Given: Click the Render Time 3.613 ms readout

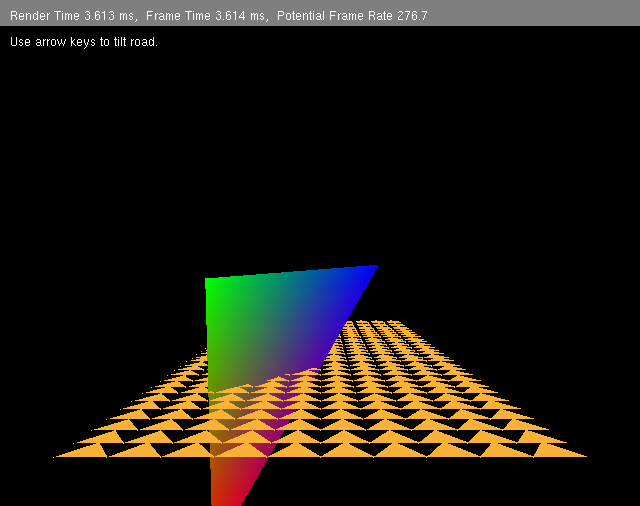Looking at the screenshot, I should click(x=72, y=16).
